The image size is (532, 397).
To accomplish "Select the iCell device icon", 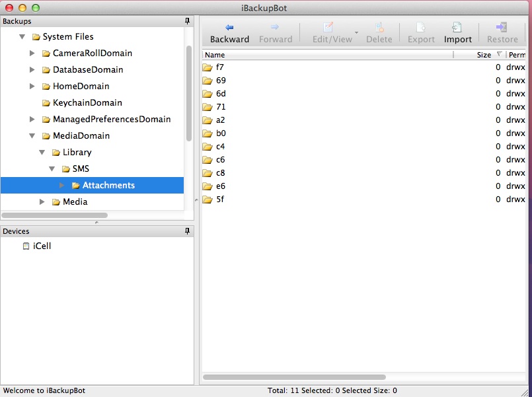I will point(26,246).
